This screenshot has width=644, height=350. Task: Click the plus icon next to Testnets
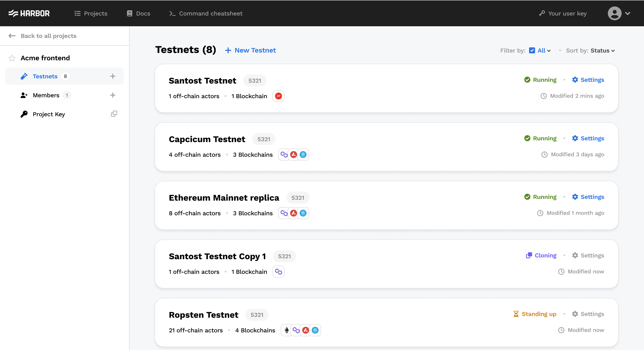pyautogui.click(x=113, y=76)
